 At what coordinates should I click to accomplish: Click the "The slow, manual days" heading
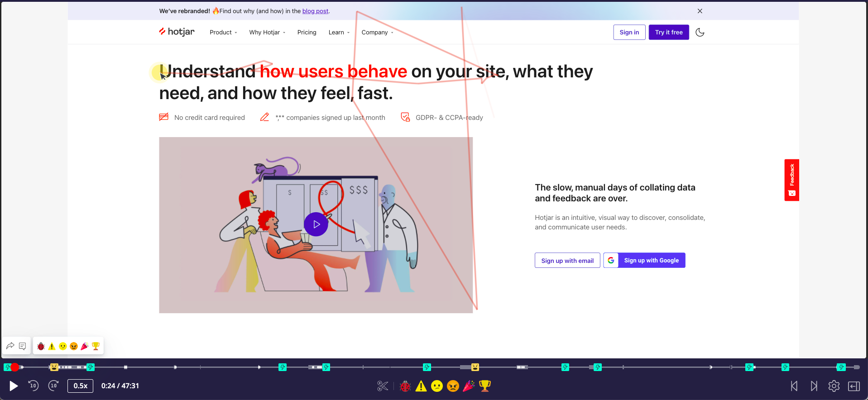click(615, 193)
